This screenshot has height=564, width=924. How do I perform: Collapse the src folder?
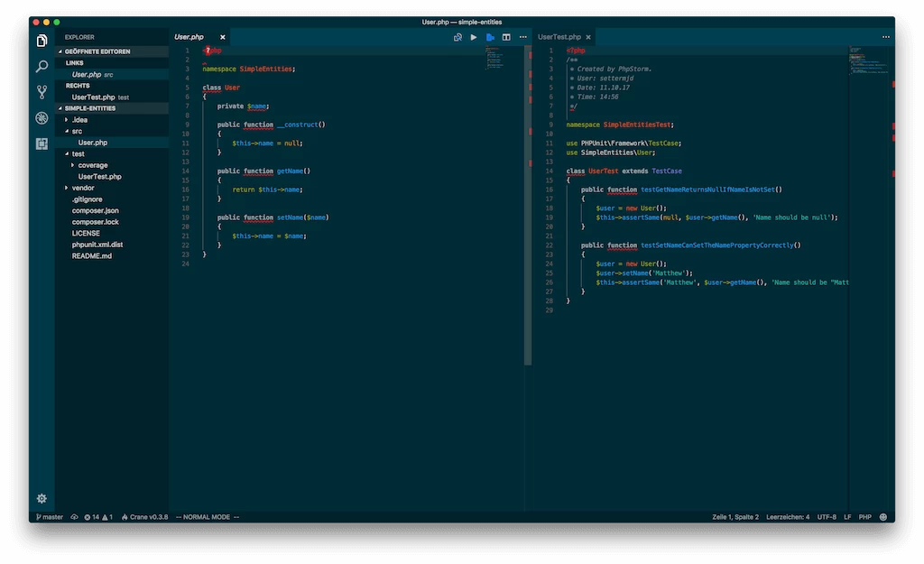(x=77, y=131)
